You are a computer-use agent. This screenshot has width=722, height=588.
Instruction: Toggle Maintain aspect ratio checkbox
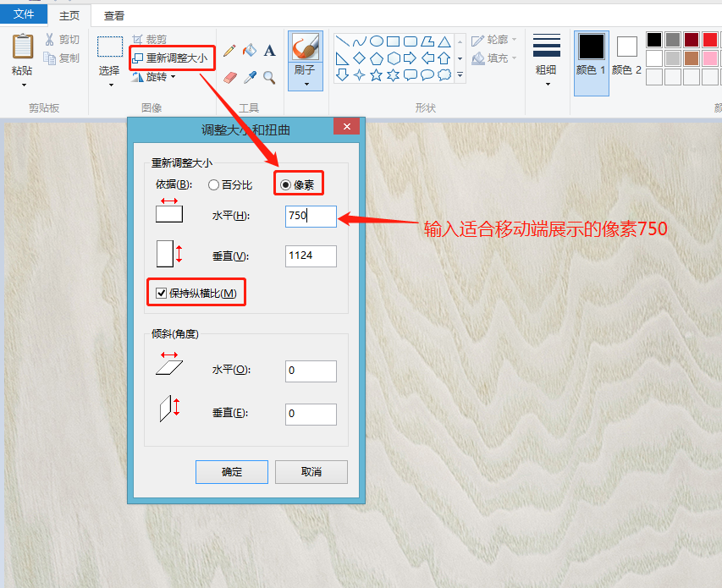click(161, 293)
